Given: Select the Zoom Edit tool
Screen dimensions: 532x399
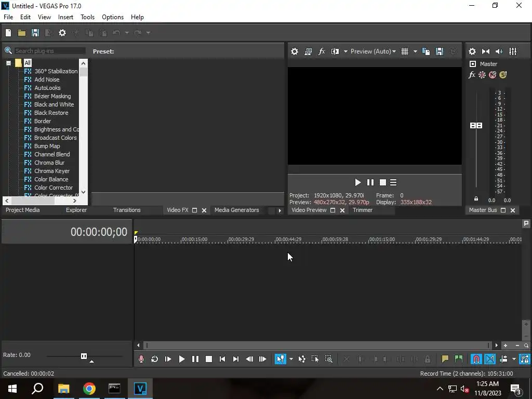Looking at the screenshot, I should pos(328,359).
